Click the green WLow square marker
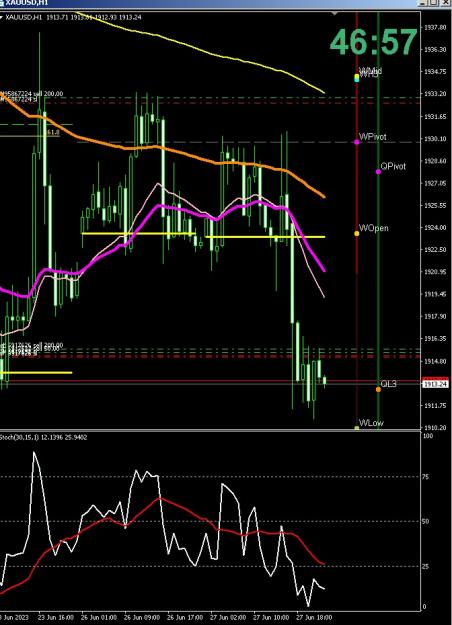 (x=357, y=428)
